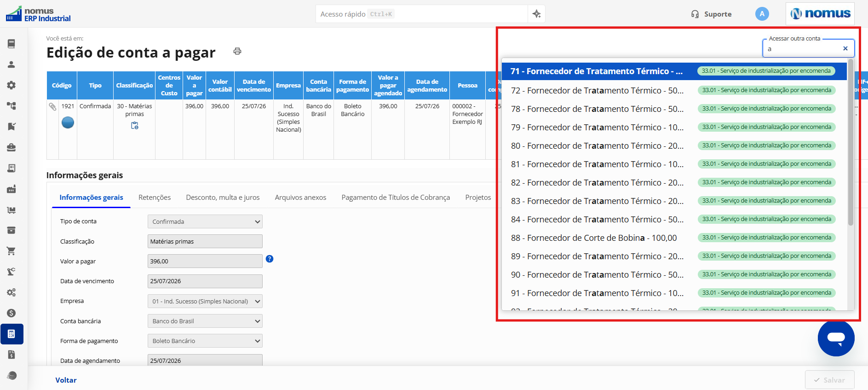Open the user avatar A
The height and width of the screenshot is (390, 868).
coord(762,14)
